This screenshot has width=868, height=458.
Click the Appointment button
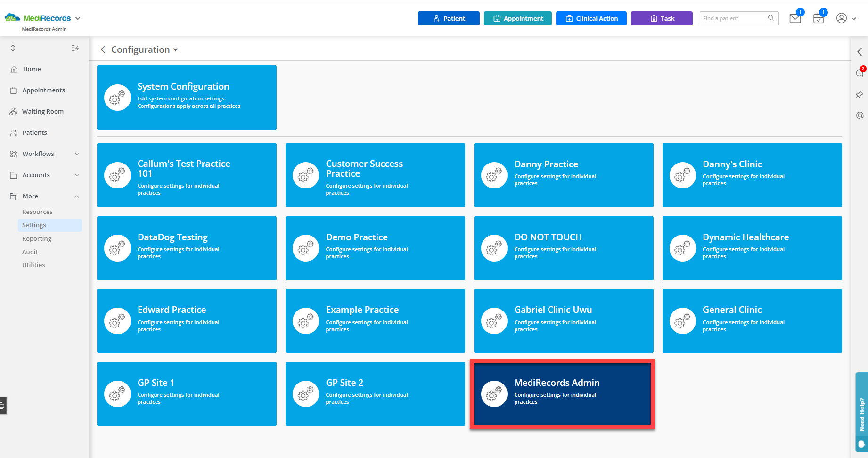(x=518, y=18)
